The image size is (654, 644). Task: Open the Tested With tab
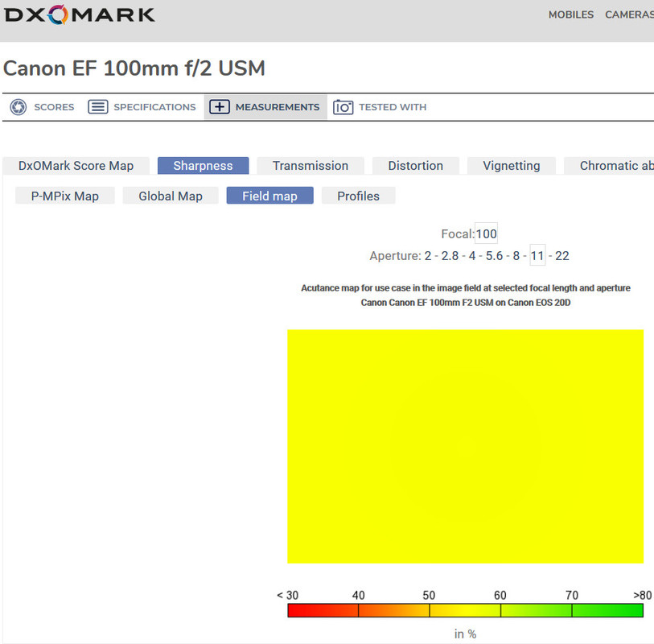pyautogui.click(x=380, y=107)
